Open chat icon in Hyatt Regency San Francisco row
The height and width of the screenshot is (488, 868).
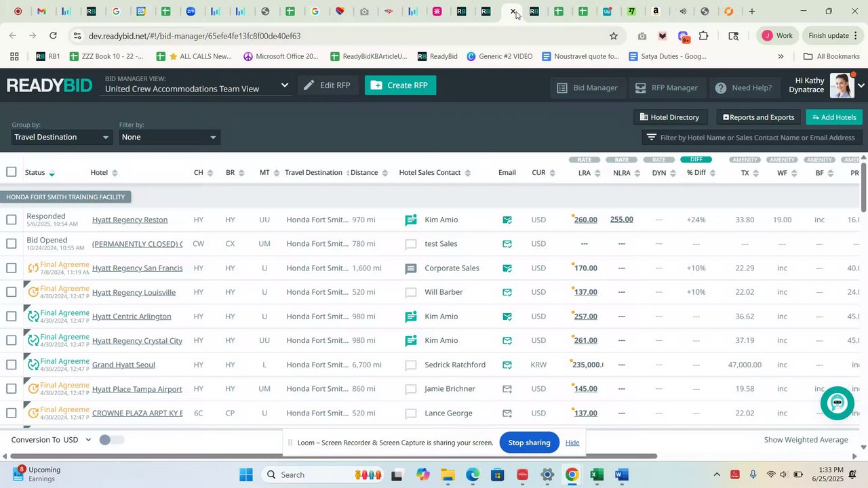411,268
